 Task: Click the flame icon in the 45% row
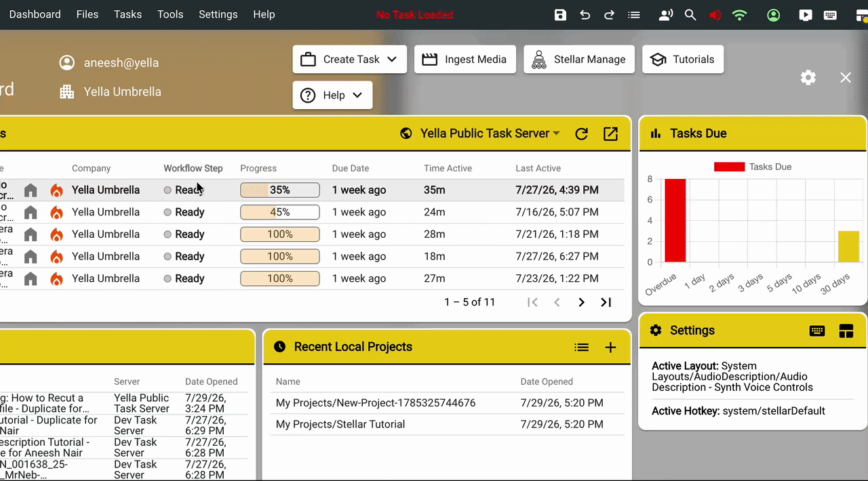tap(57, 212)
